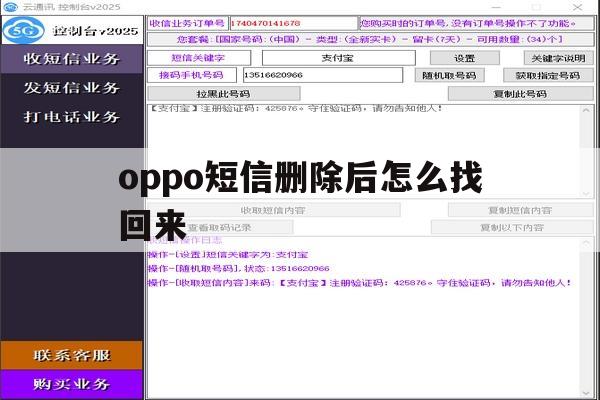Click 复制以下内容 button

tap(512, 228)
